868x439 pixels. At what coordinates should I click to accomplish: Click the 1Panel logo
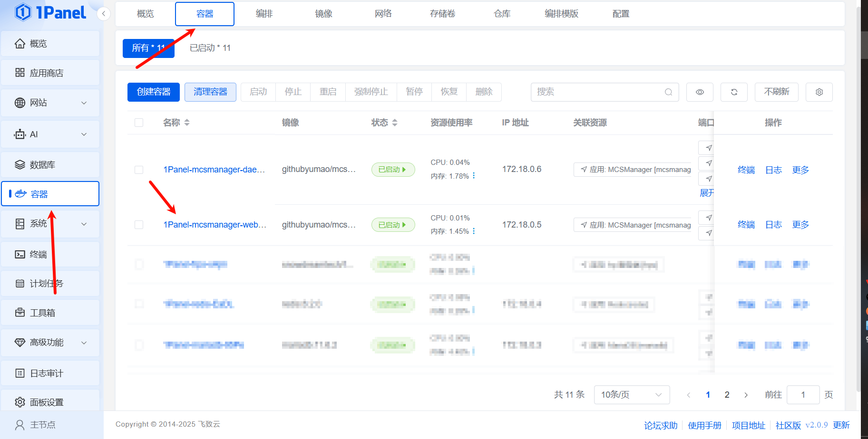(x=50, y=13)
